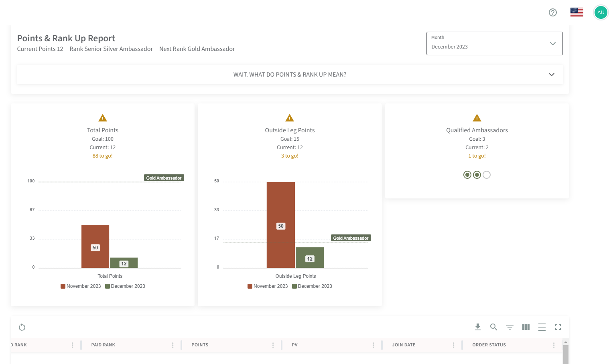611x364 pixels.
Task: Open the US flag language selector
Action: click(576, 12)
